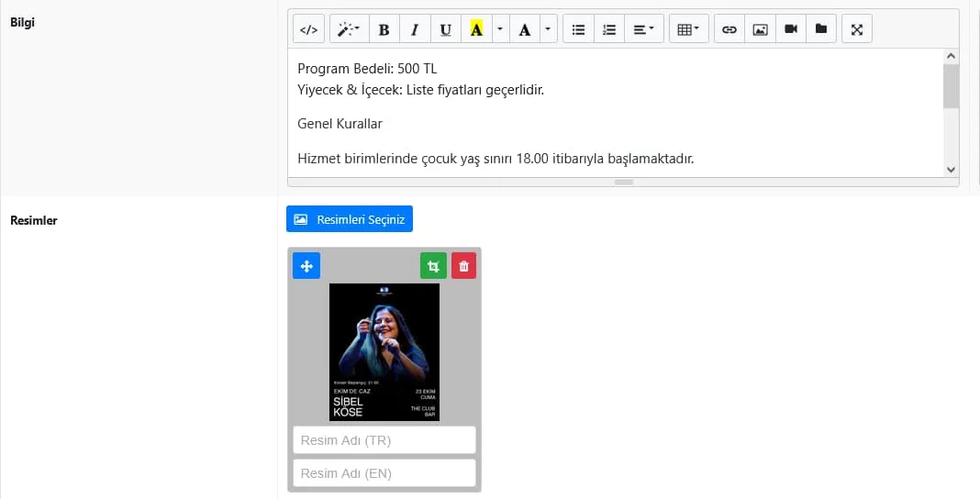Insert a video into the editor

[791, 29]
